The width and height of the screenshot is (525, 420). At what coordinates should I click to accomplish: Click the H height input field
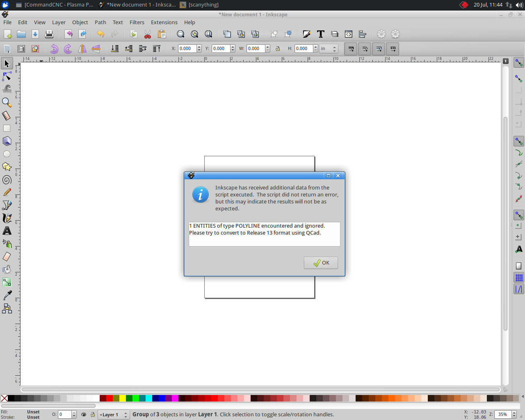(304, 48)
